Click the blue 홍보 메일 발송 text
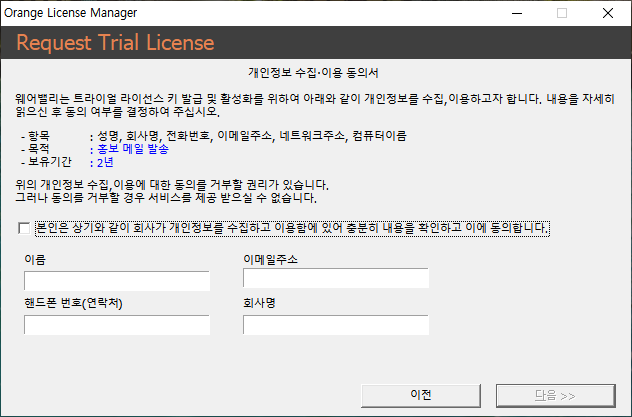 coord(132,148)
